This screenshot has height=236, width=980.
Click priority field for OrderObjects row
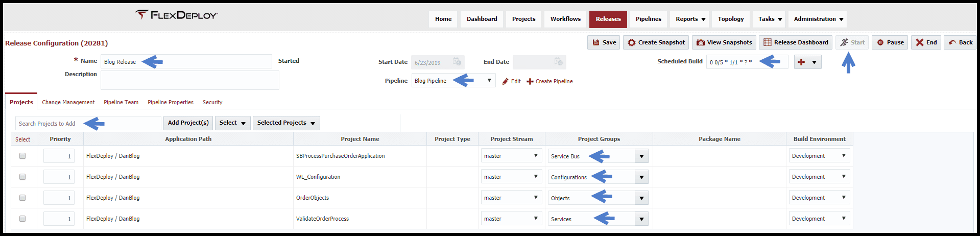[x=59, y=198]
